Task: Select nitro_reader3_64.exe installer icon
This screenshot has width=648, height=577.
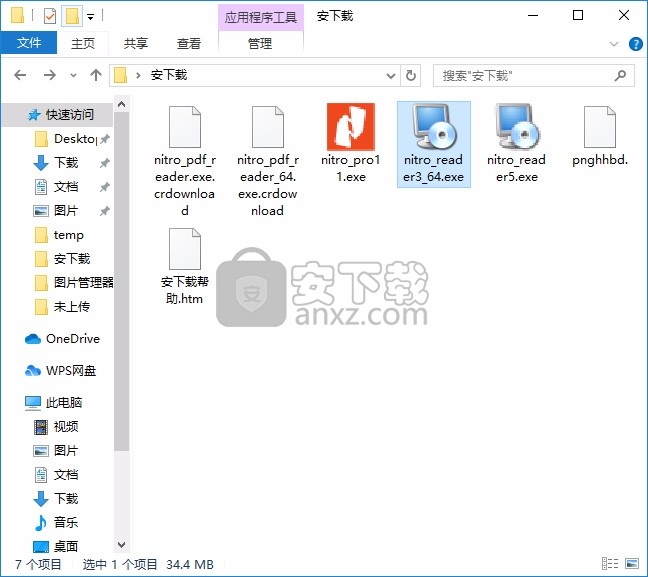Action: pos(434,126)
